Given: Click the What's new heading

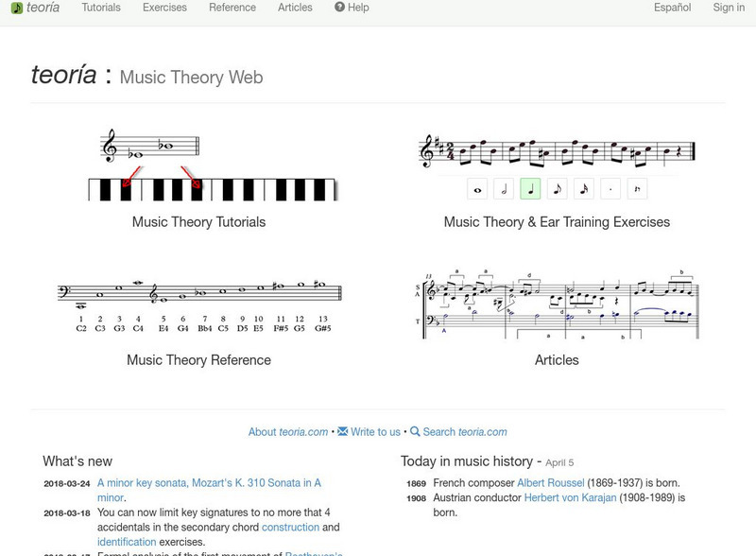Looking at the screenshot, I should point(77,461).
